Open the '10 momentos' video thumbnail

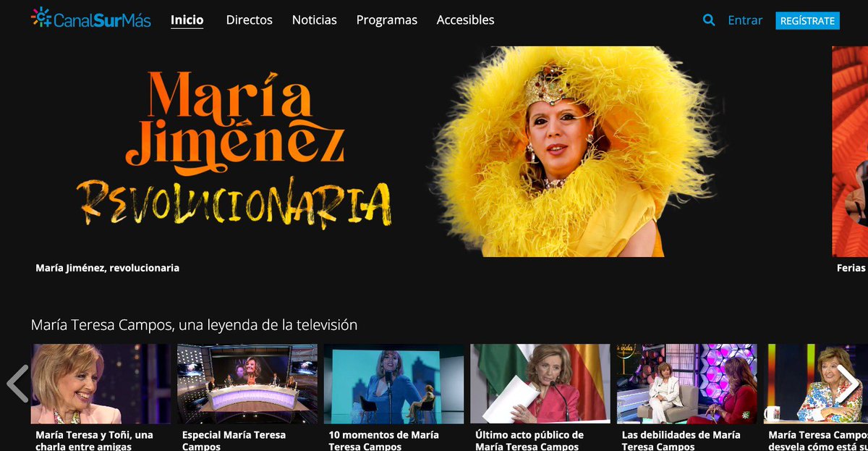[394, 384]
